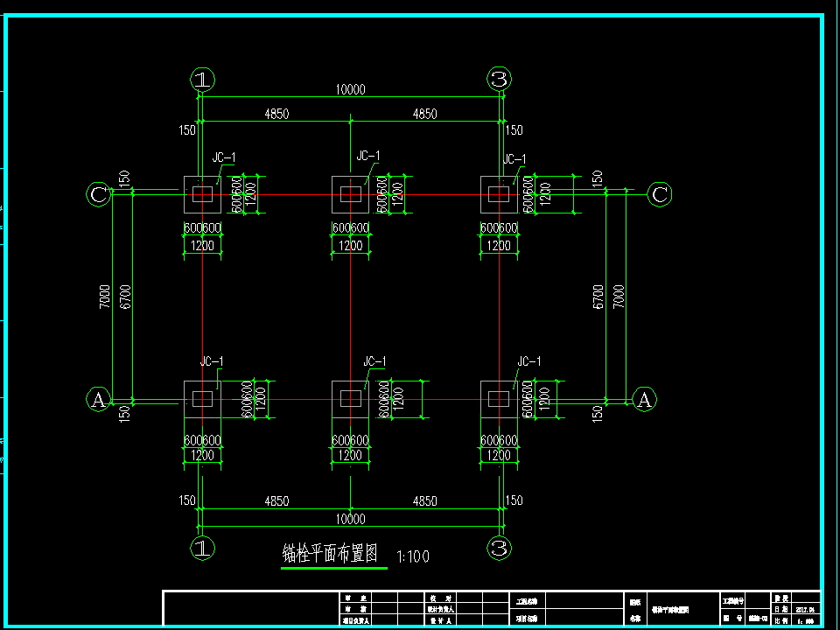The height and width of the screenshot is (630, 840).
Task: Select the bottom middle footing square
Action: point(350,399)
